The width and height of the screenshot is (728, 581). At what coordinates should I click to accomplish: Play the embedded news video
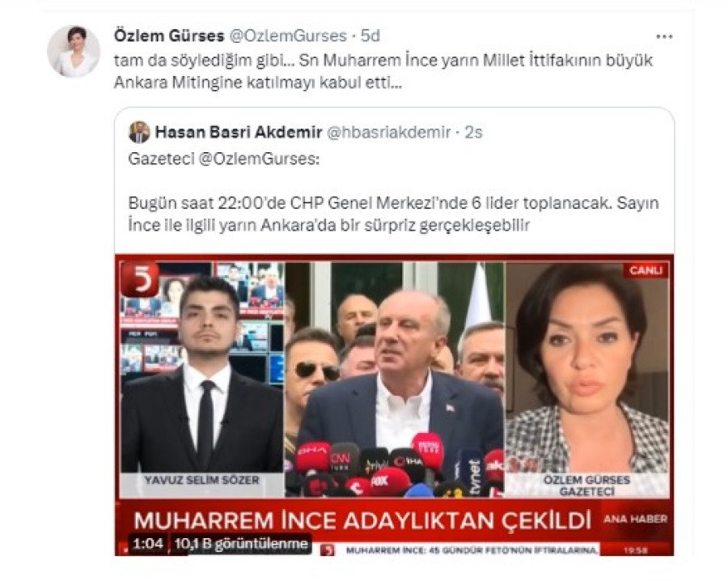click(394, 405)
